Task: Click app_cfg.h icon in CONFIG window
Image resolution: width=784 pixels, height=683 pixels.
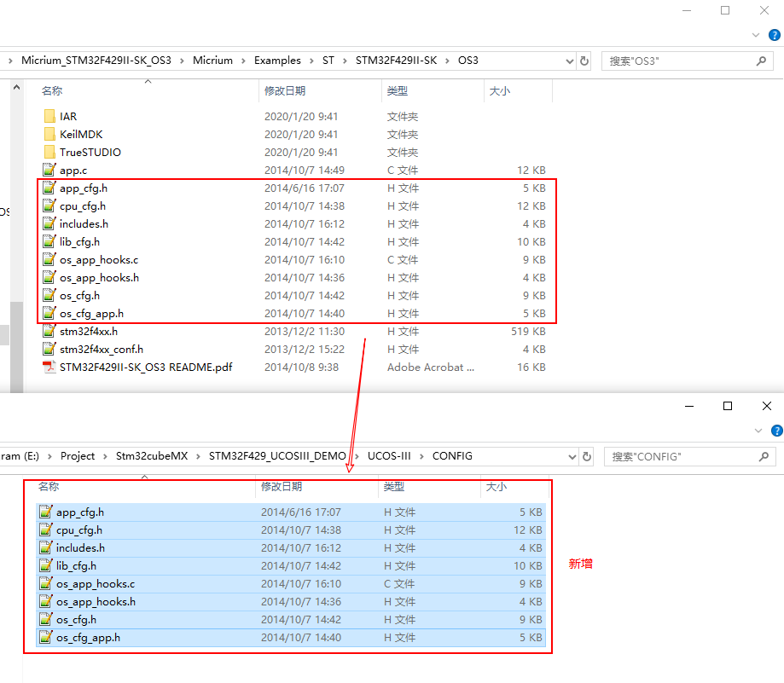Action: point(45,512)
